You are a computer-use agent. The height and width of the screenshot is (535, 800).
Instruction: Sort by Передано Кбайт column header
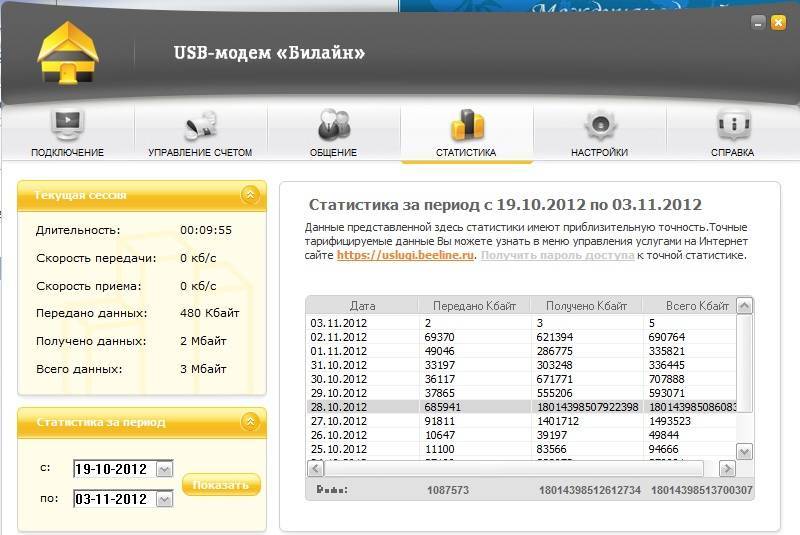[474, 306]
